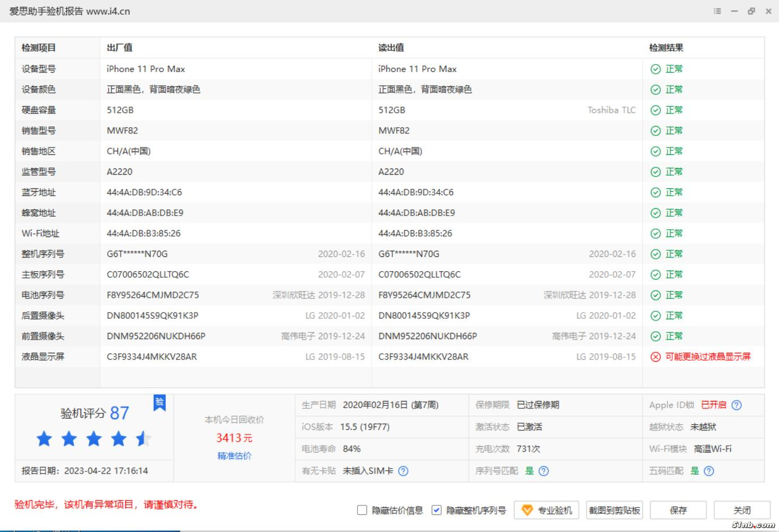Open the title bar list menu icon
779x532 pixels.
tap(717, 11)
